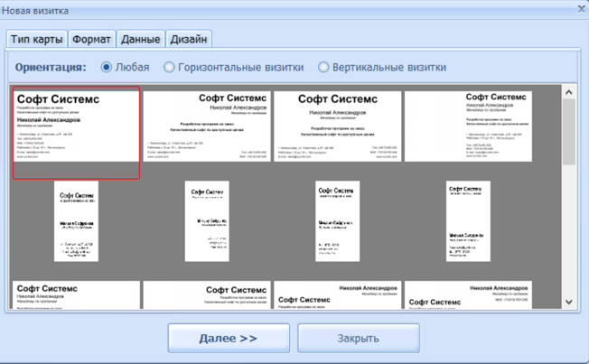Pick third-row template with top-right Софт Системс
Viewport: 589px width, 364px height.
click(x=207, y=294)
